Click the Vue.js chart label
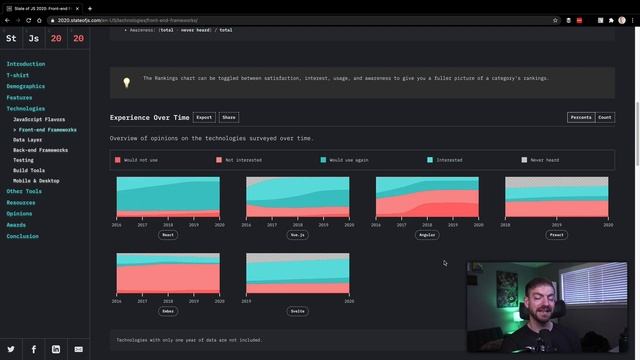This screenshot has width=640, height=360. click(x=298, y=235)
